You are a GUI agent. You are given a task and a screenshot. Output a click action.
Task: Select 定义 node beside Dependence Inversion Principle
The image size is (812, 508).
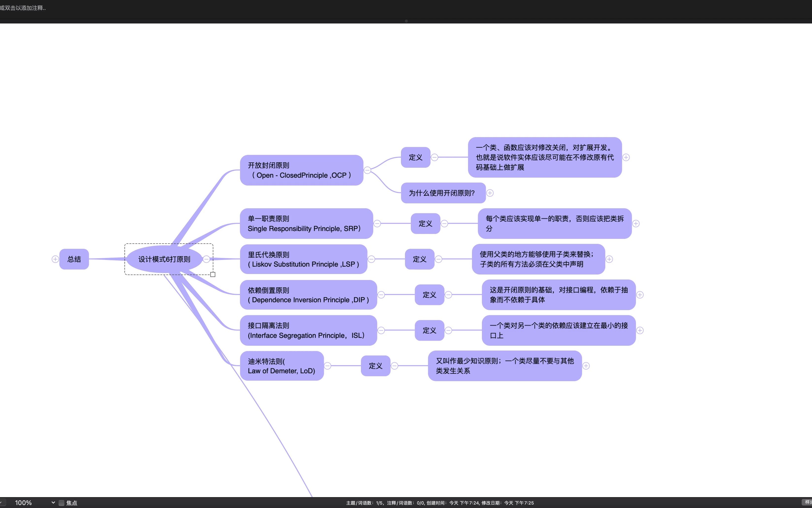429,295
